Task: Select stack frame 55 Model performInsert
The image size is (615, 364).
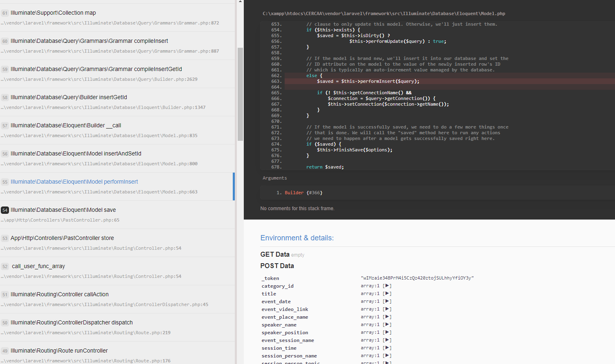Action: 117,186
